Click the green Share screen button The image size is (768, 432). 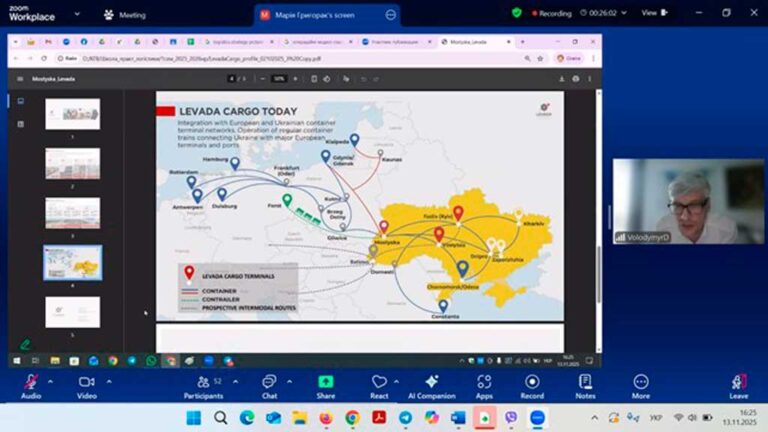coord(326,384)
